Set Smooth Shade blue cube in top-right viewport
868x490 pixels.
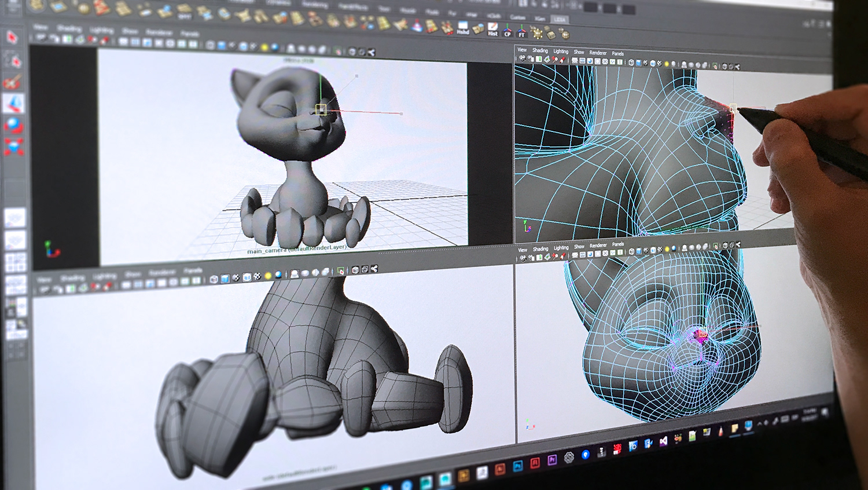click(638, 63)
